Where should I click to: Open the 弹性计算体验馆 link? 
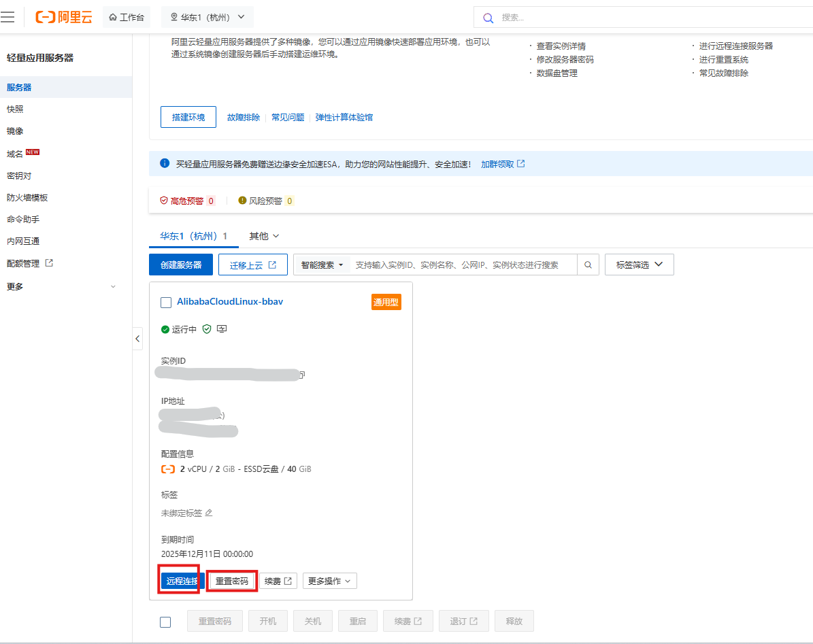(344, 117)
